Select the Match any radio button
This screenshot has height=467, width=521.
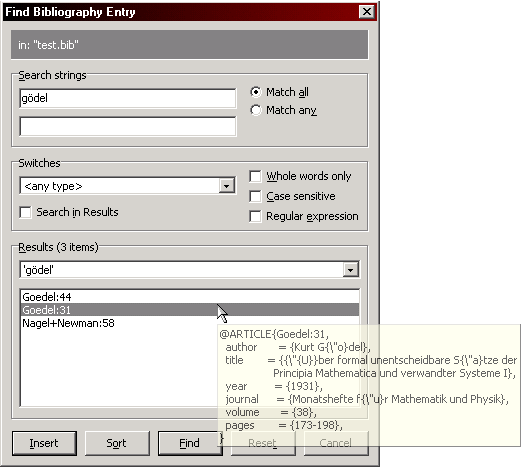tap(256, 110)
